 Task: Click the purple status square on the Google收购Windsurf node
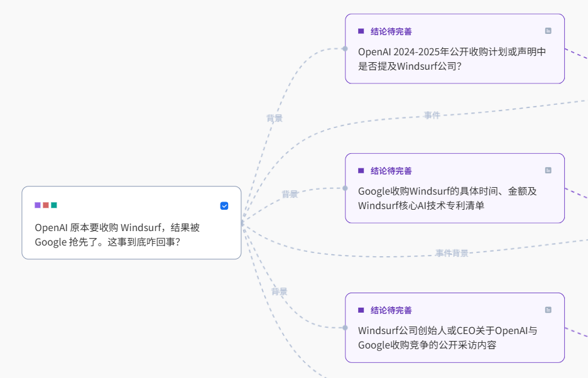tap(361, 171)
